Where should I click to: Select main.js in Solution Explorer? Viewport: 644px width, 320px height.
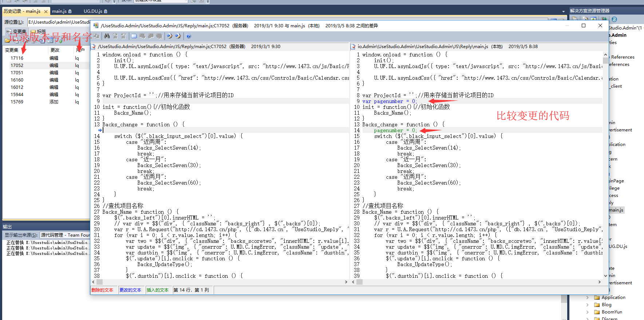click(x=616, y=210)
